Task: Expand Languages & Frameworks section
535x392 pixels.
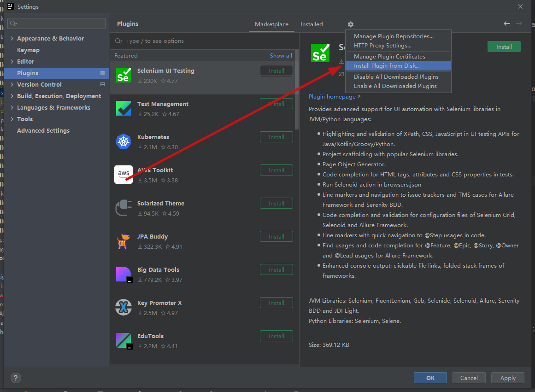Action: tap(12, 107)
